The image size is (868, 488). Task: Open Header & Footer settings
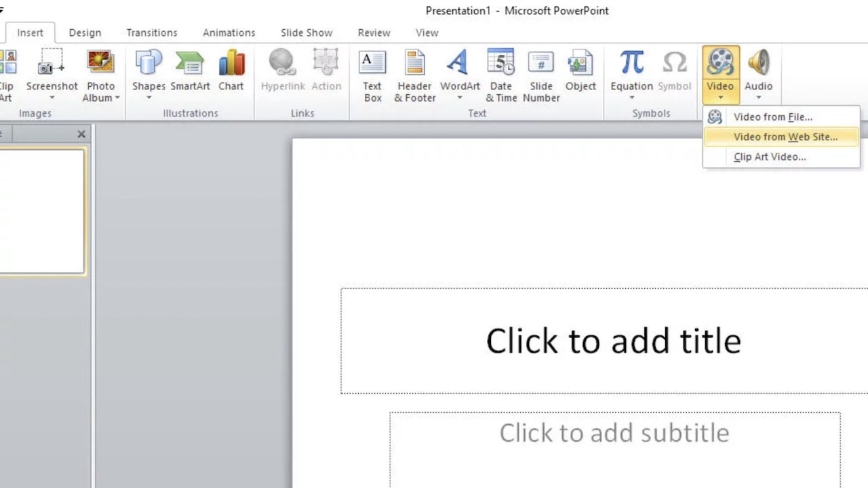coord(415,75)
